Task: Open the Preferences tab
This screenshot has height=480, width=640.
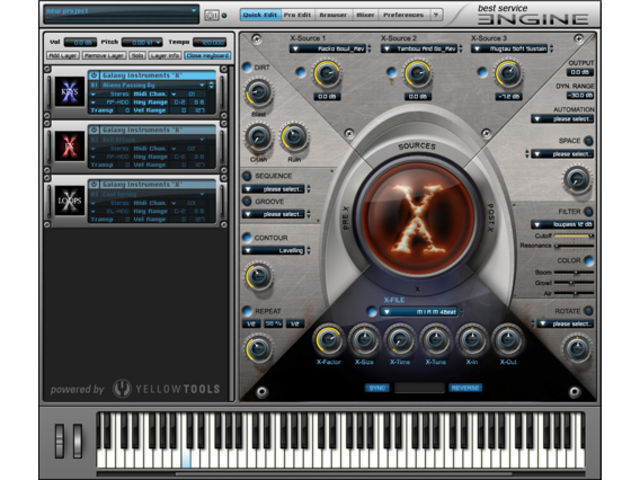Action: point(403,15)
